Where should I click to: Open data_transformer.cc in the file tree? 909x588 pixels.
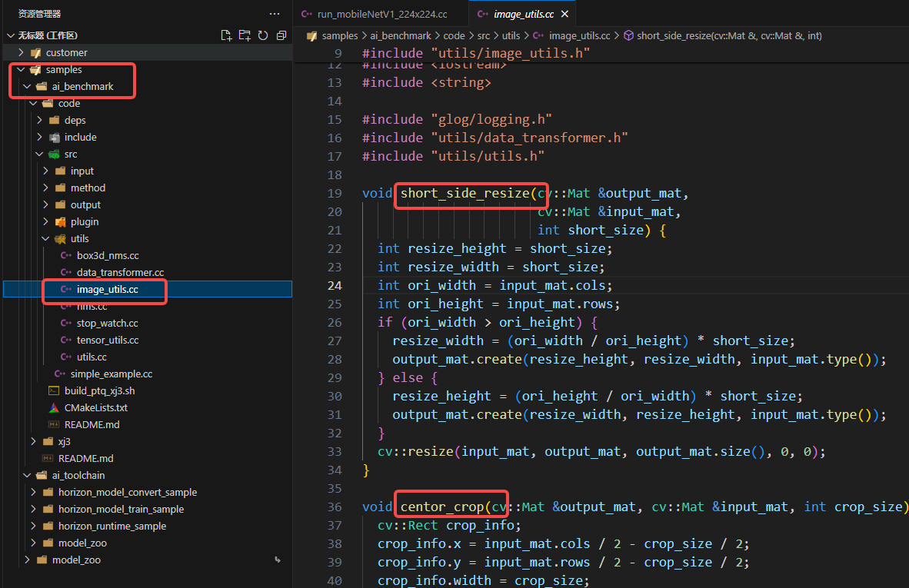[x=120, y=272]
